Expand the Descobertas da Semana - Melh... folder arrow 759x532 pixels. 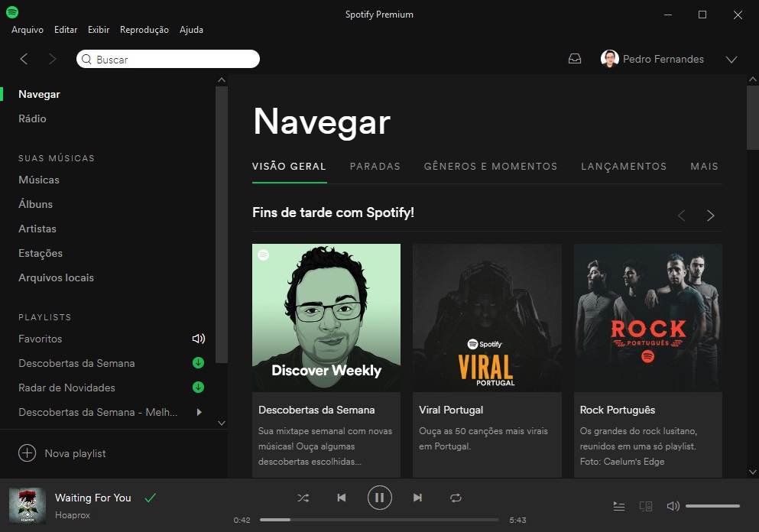tap(199, 412)
